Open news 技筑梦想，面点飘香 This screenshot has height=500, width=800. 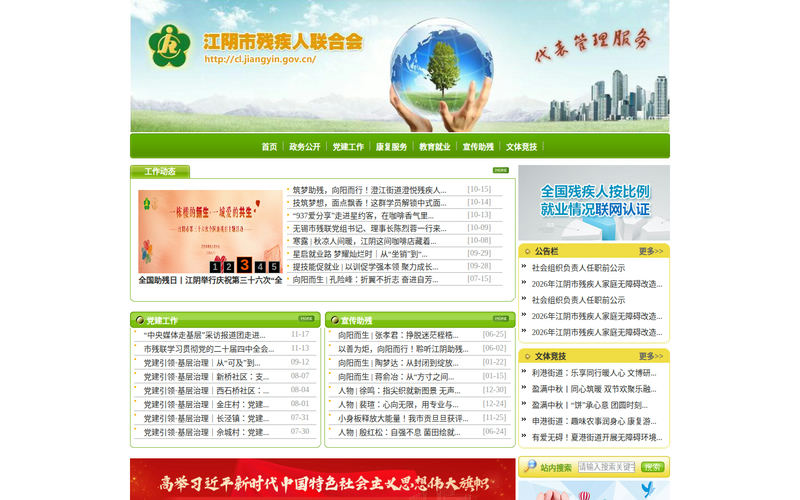click(369, 203)
